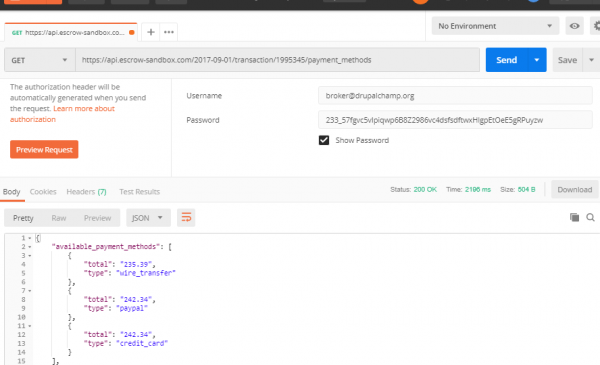600x365 pixels.
Task: Expand the No Environment dropdown
Action: point(495,26)
